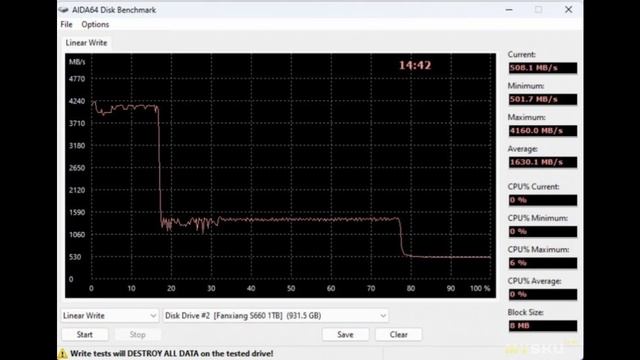The image size is (640, 360).
Task: Click the Current speed value 508.1 MB/s
Action: pyautogui.click(x=542, y=68)
